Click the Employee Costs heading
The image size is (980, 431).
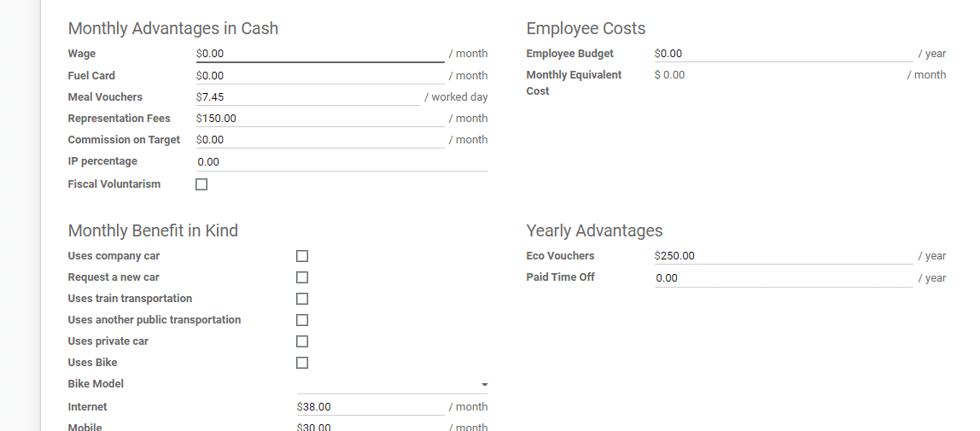pos(586,28)
